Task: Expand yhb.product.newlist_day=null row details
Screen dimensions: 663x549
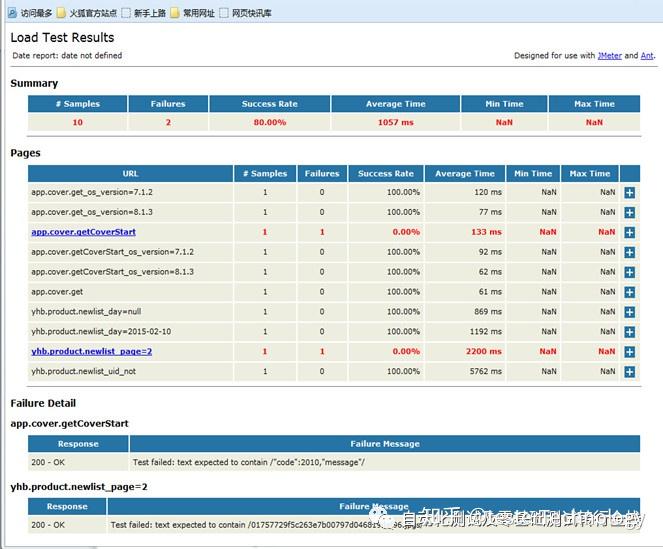Action: point(629,312)
